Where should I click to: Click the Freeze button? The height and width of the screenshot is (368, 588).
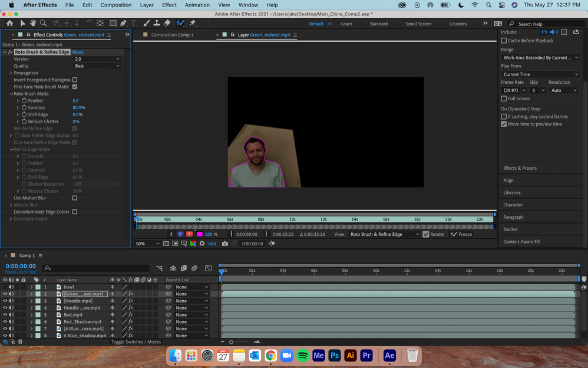coord(463,234)
